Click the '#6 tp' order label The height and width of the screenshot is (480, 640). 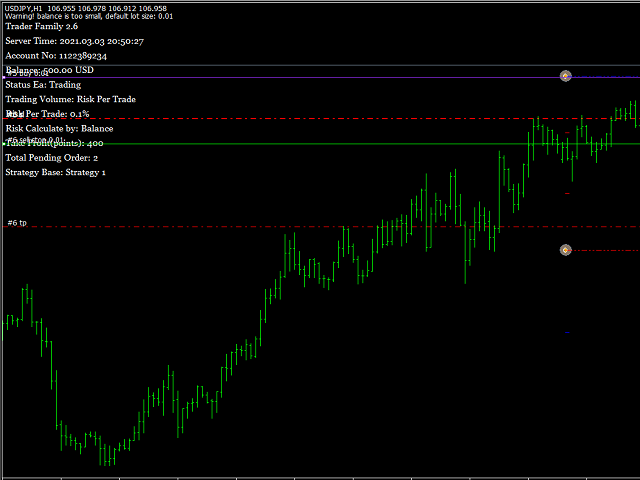[17, 222]
